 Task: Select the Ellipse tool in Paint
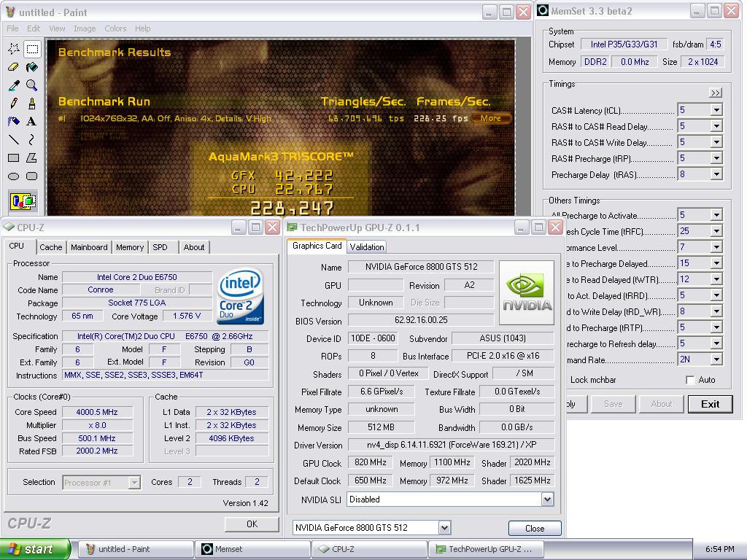tap(14, 176)
